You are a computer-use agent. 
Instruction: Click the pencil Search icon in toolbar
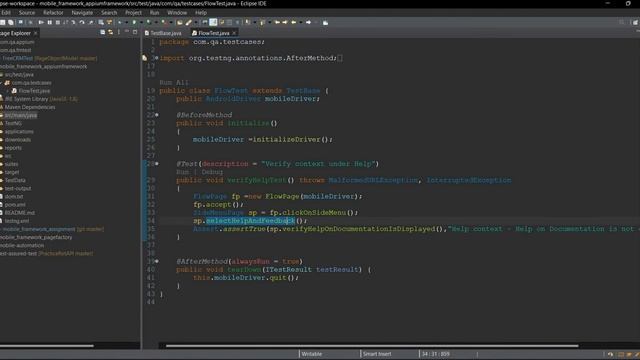[188, 22]
